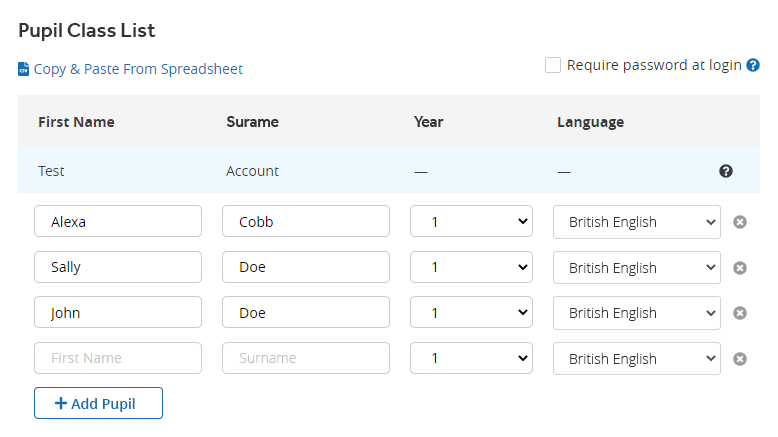This screenshot has width=778, height=437.
Task: Click the Alexa first name field
Action: click(x=118, y=221)
